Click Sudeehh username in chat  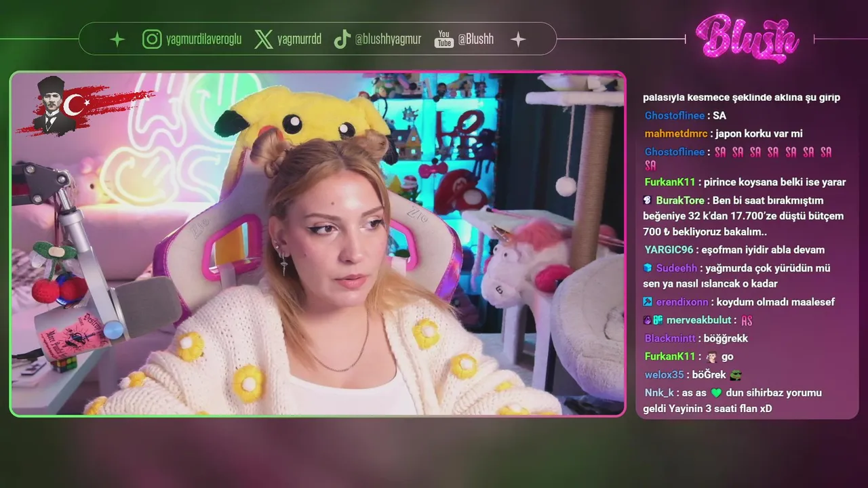(x=675, y=268)
